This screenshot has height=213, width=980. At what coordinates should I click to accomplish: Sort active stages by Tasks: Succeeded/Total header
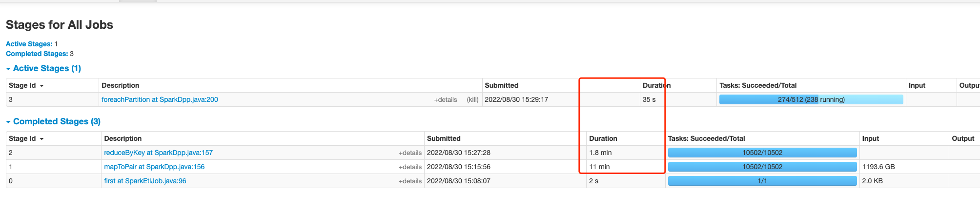(758, 85)
